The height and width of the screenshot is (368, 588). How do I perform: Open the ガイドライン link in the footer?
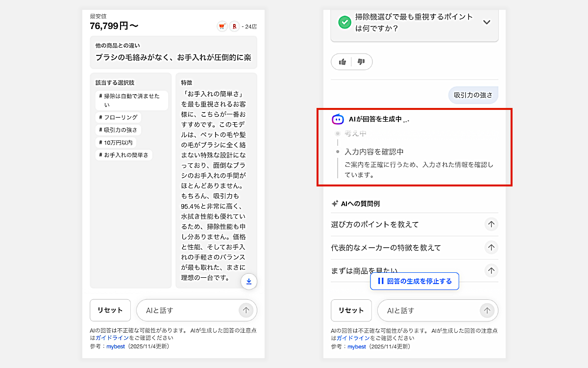(x=111, y=338)
